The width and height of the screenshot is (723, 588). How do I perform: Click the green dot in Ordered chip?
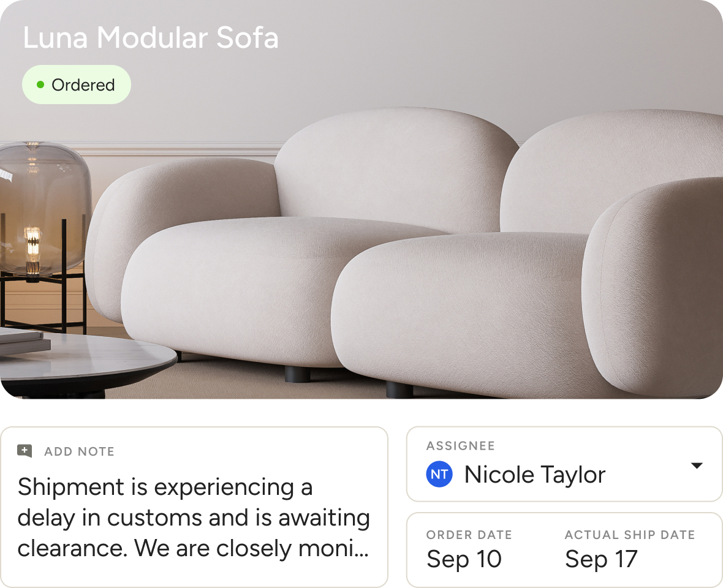[40, 85]
